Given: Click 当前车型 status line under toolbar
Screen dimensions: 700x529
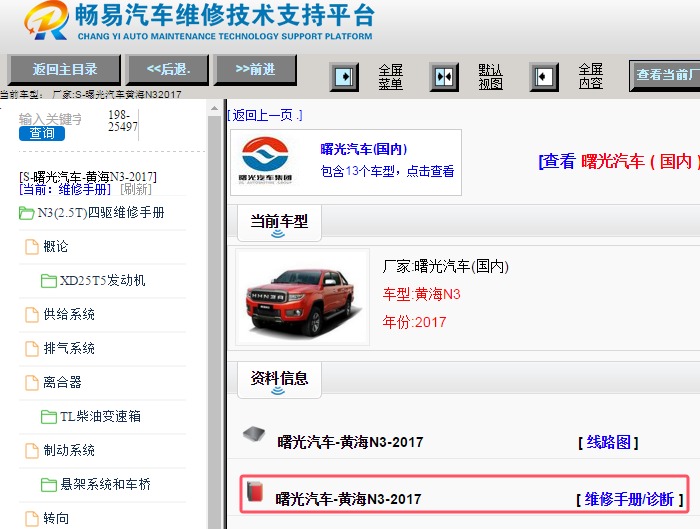Looking at the screenshot, I should click(x=91, y=94).
